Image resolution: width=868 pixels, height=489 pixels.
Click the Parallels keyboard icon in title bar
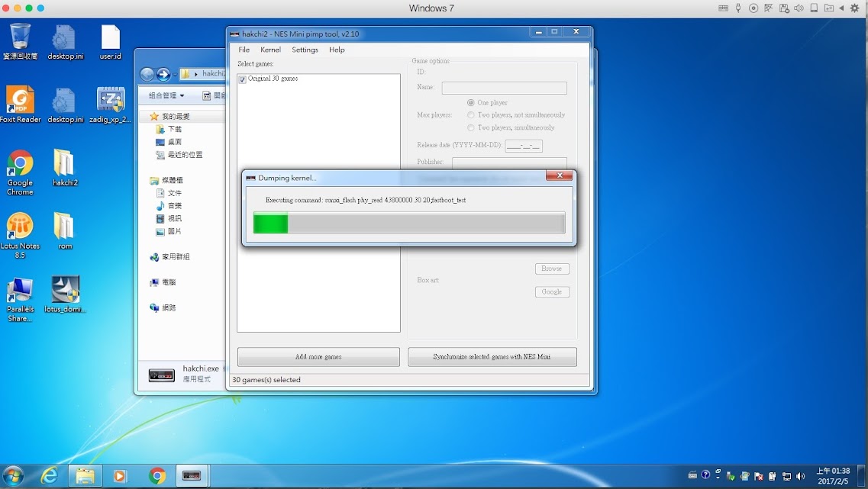[x=723, y=8]
